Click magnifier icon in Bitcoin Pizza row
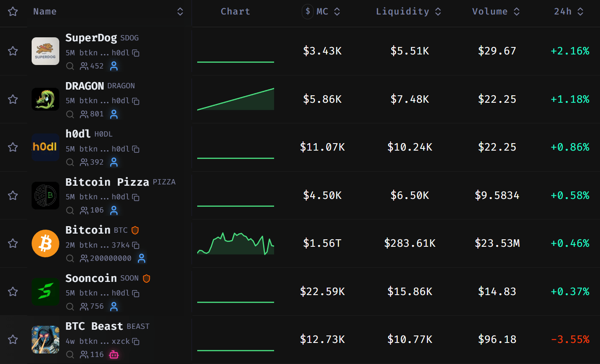 click(70, 210)
